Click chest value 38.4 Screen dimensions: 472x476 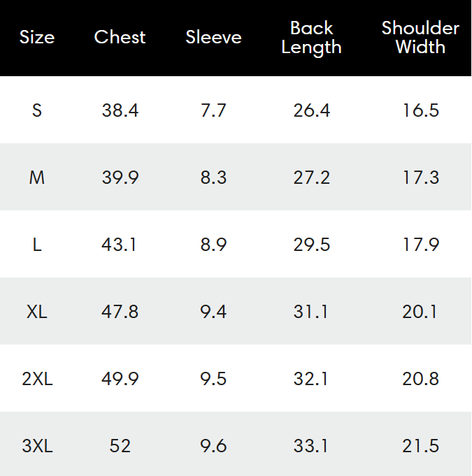(120, 110)
